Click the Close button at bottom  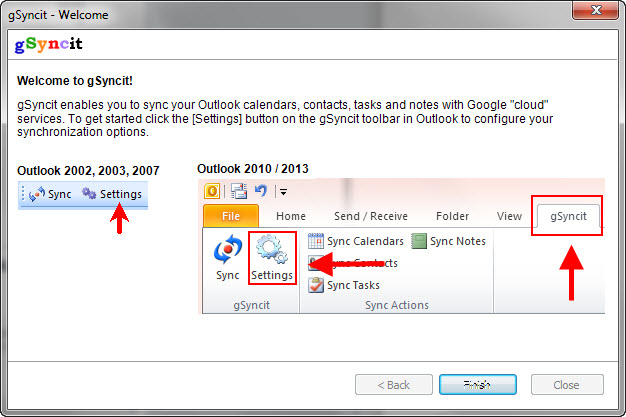pos(567,385)
